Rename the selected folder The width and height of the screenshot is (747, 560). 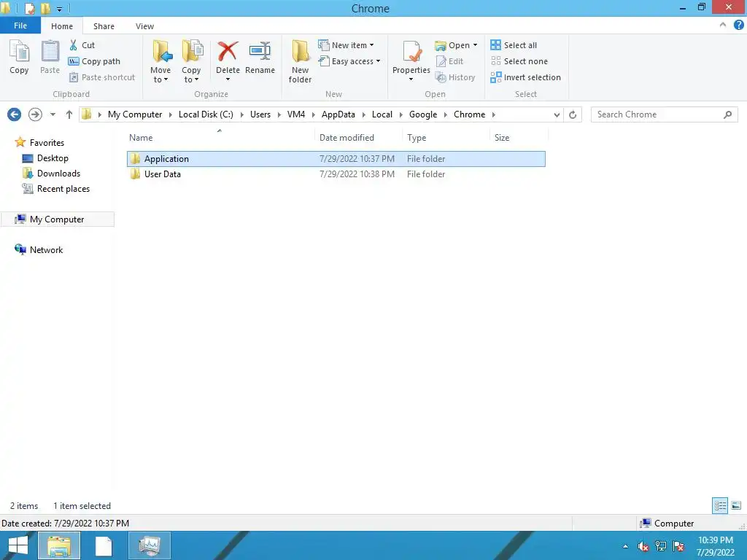point(260,57)
